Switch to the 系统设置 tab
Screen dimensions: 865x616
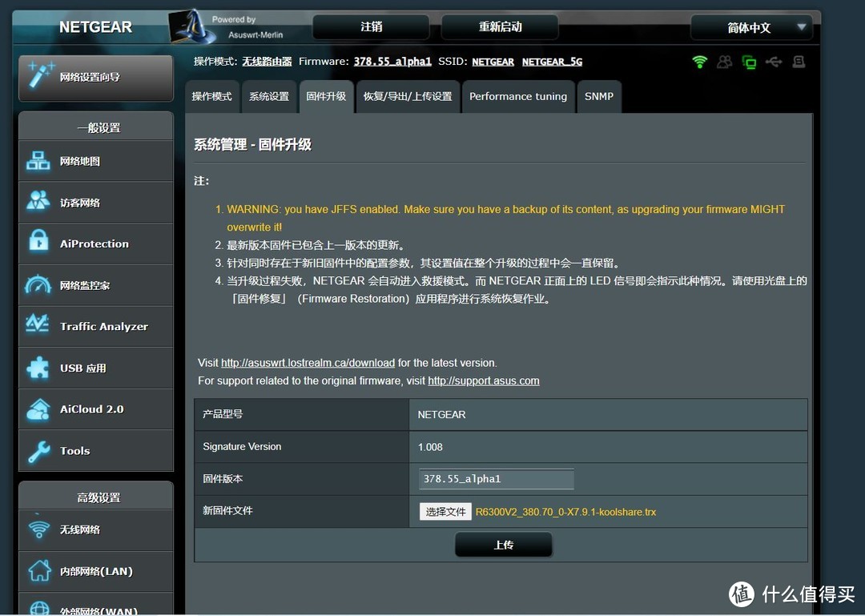[269, 96]
